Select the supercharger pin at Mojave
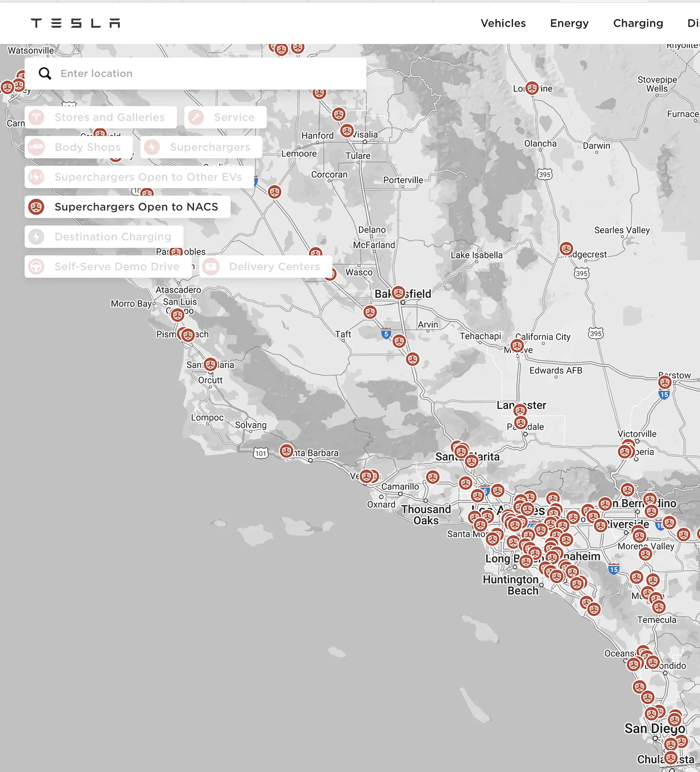700x772 pixels. click(517, 345)
